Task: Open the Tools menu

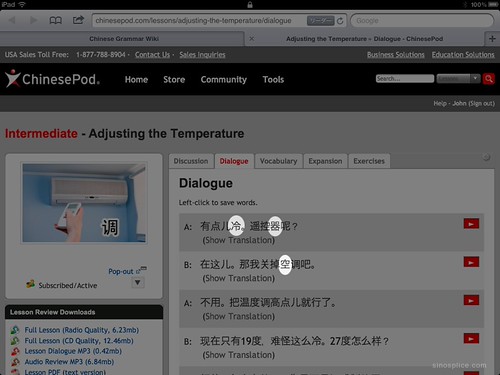Action: tap(273, 80)
